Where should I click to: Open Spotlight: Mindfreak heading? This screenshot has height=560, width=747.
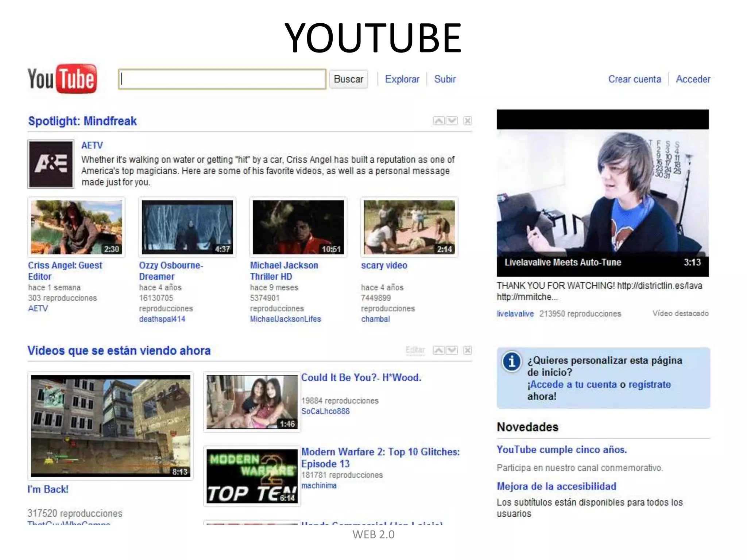pos(82,121)
